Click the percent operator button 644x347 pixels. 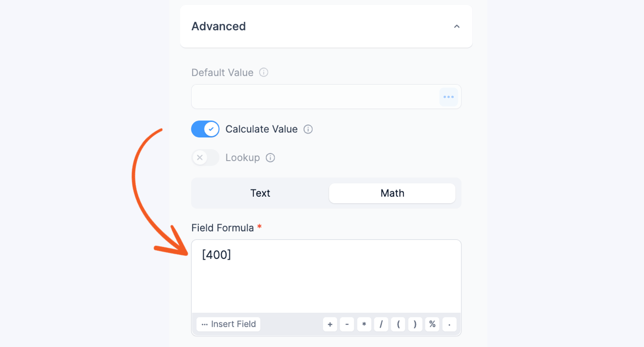(x=432, y=324)
